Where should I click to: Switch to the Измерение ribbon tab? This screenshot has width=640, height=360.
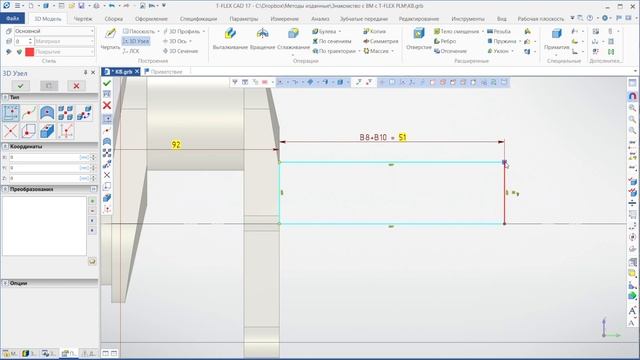[284, 19]
